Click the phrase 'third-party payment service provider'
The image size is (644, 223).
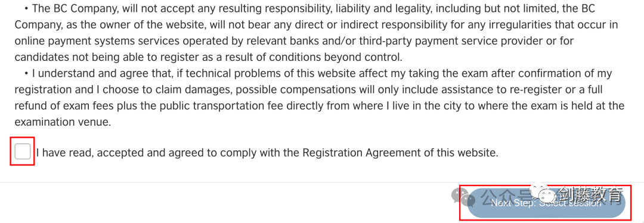(451, 41)
